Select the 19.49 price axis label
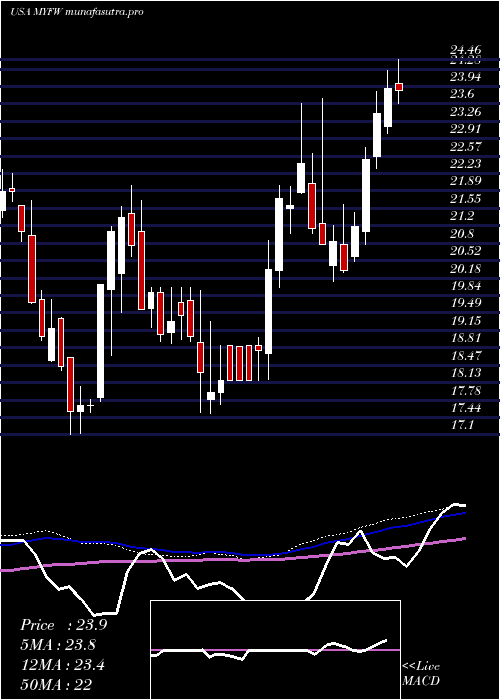The height and width of the screenshot is (700, 500). [466, 303]
